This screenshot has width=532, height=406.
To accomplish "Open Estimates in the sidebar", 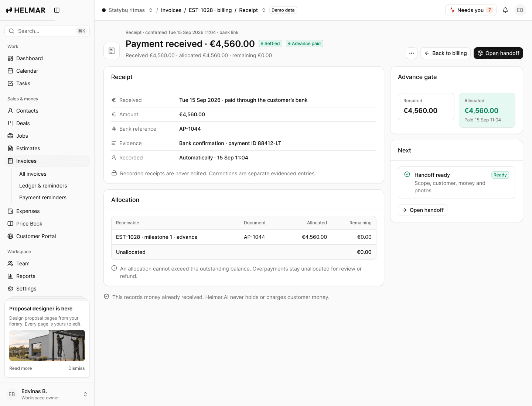I will [x=47, y=148].
